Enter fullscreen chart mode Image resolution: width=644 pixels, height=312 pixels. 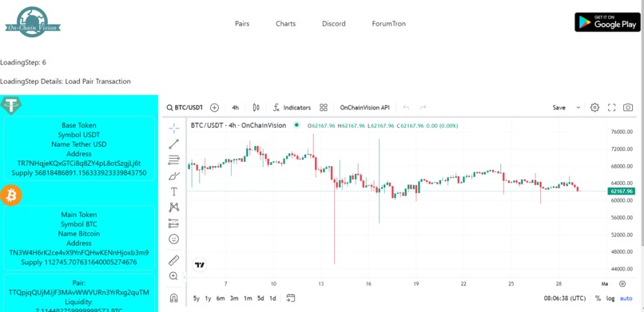611,108
